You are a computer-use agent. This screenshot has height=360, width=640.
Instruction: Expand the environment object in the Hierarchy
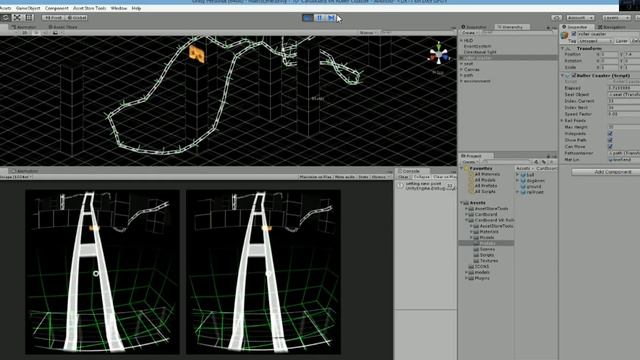pos(462,81)
